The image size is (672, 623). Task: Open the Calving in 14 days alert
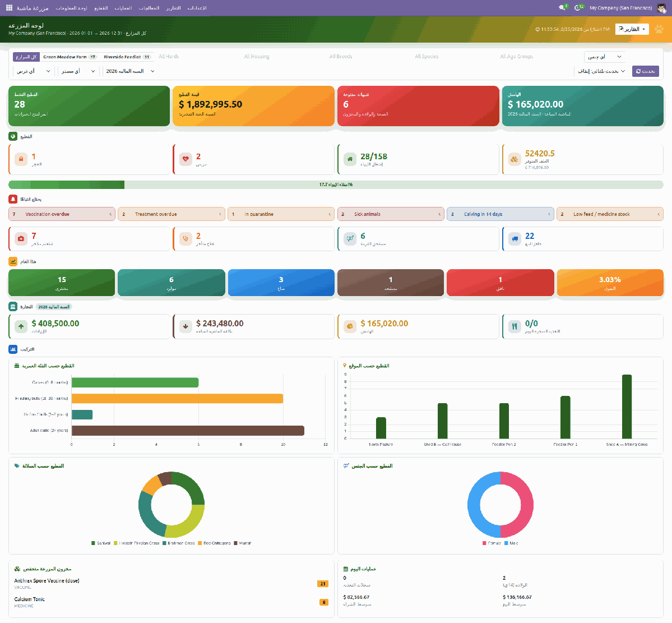click(500, 214)
